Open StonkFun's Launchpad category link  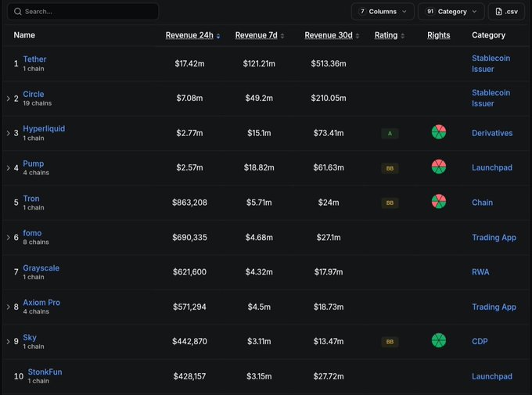coord(492,376)
